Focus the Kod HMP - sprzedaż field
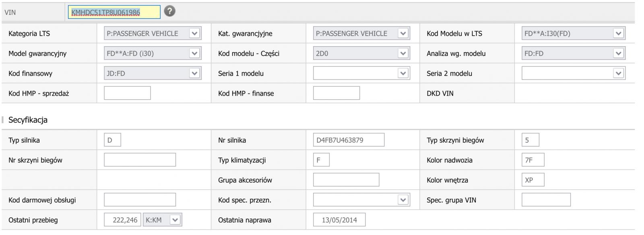 (127, 93)
